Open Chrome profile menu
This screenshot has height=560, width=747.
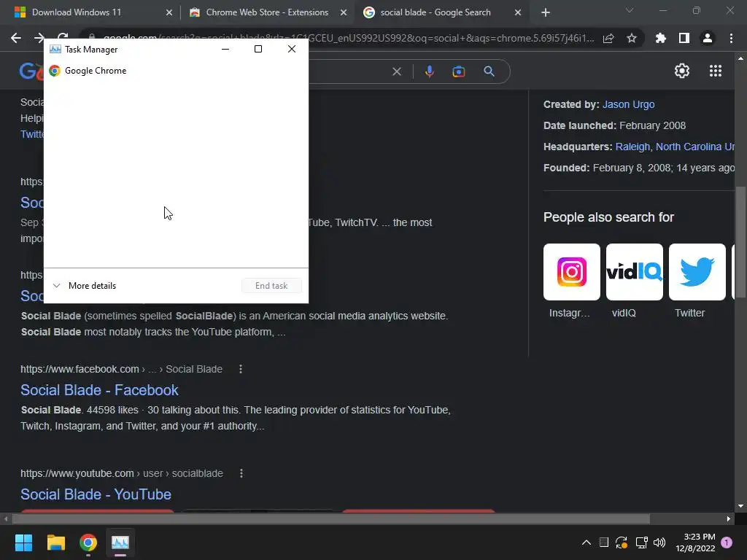[x=708, y=38]
